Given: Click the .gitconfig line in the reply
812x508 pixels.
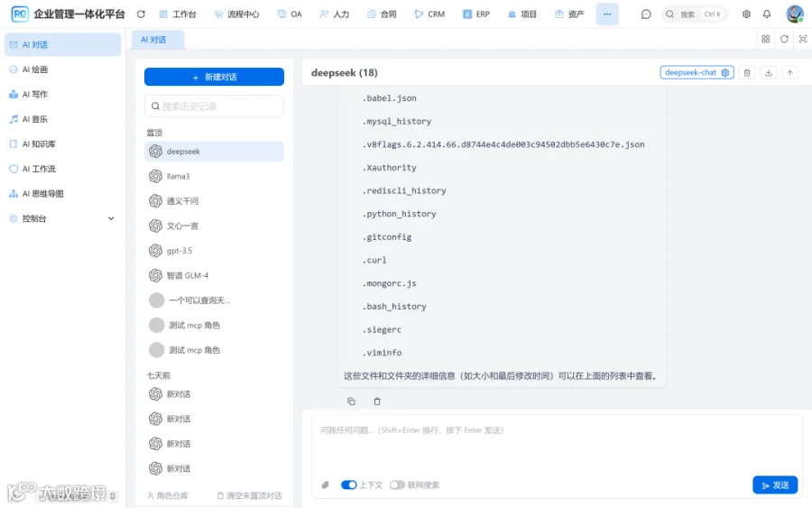Looking at the screenshot, I should coord(387,237).
